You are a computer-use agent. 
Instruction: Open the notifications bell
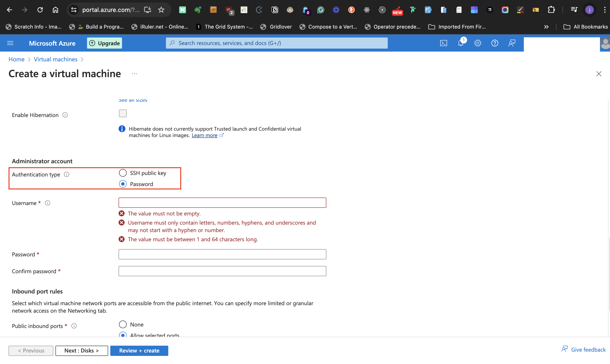(460, 43)
